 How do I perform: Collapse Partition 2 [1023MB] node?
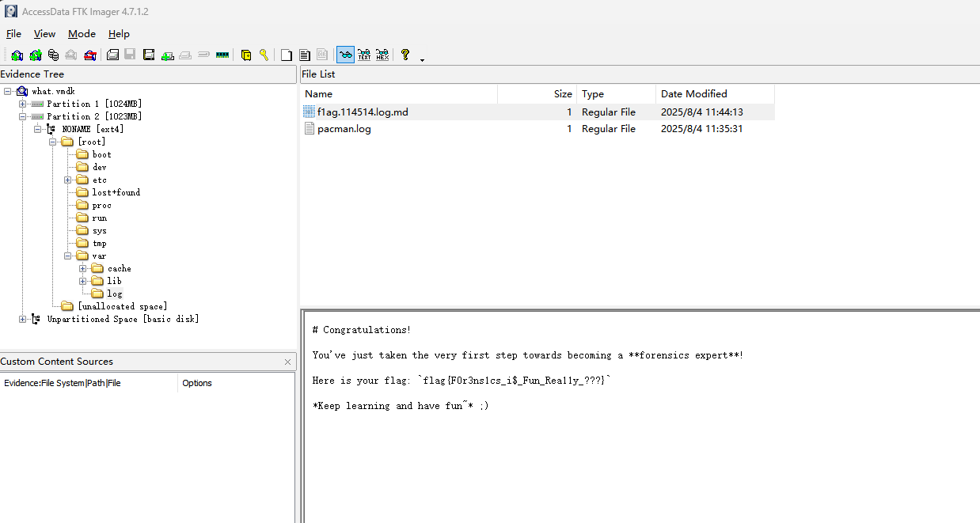[x=23, y=117]
